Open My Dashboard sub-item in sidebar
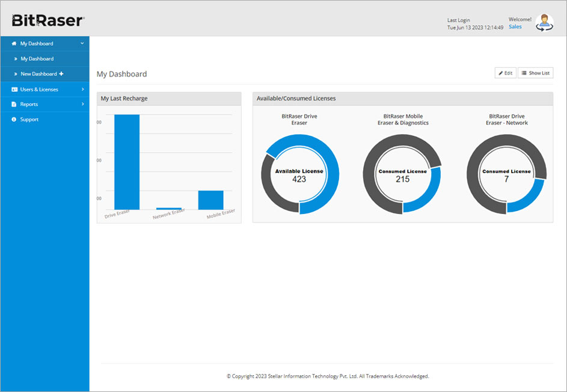The image size is (567, 392). [x=45, y=58]
